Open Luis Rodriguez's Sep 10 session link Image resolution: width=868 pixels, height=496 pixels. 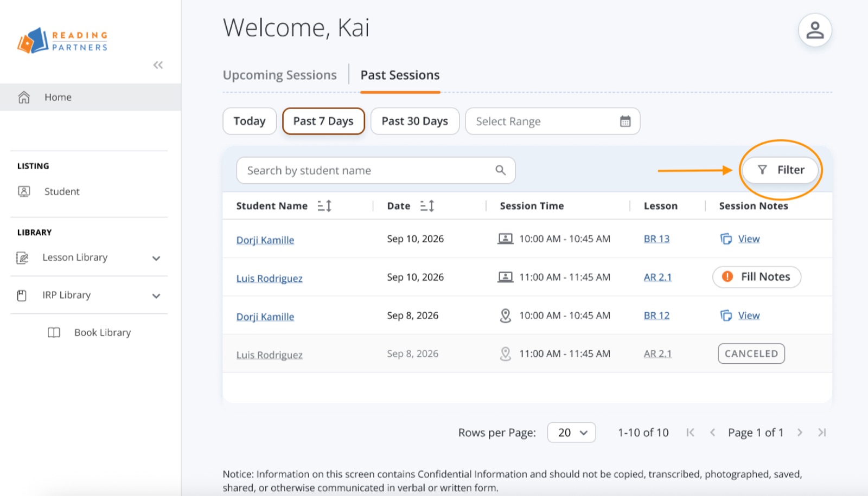click(x=270, y=278)
